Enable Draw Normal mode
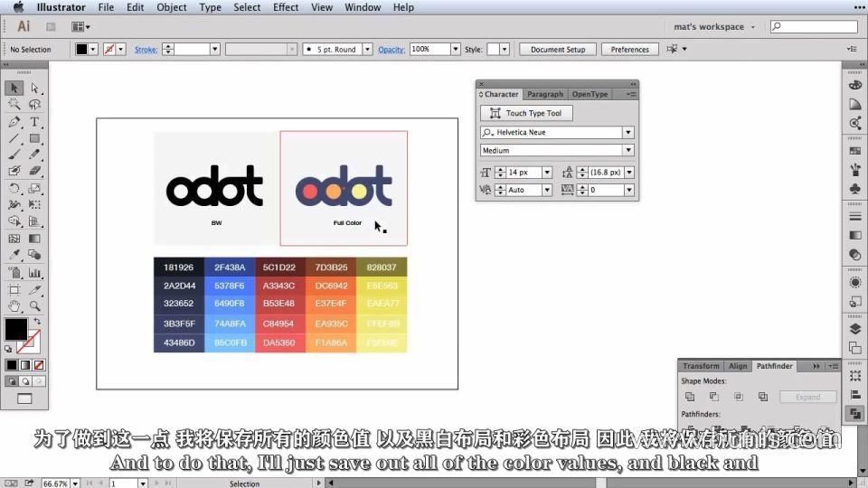868x488 pixels. click(x=12, y=381)
